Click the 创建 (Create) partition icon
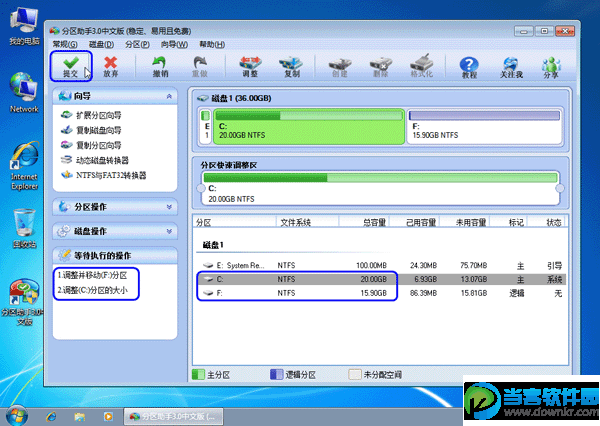600x426 pixels. pos(339,66)
